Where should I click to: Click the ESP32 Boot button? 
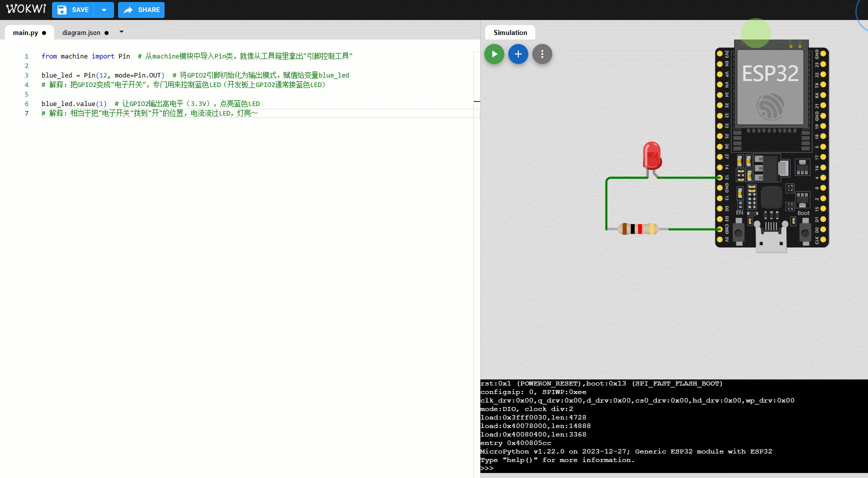click(805, 232)
